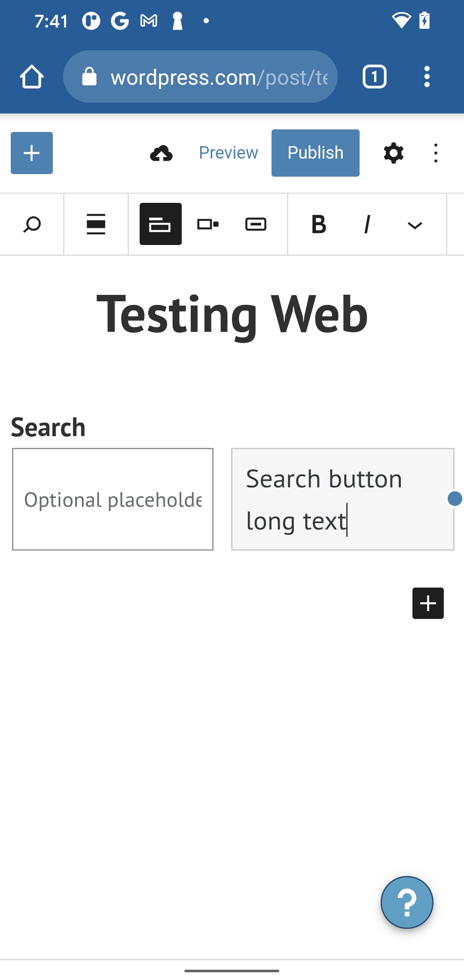Open the block alignment options
The width and height of the screenshot is (464, 980).
coord(96,224)
